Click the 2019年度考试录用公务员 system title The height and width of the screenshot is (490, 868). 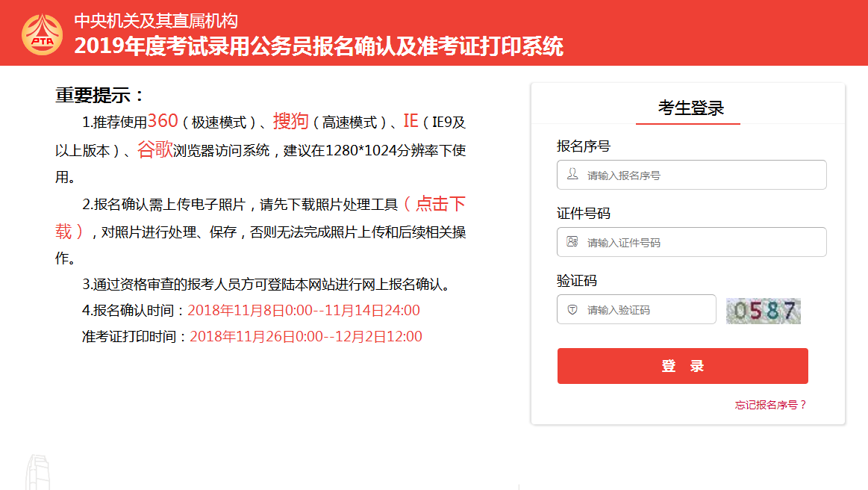(319, 46)
